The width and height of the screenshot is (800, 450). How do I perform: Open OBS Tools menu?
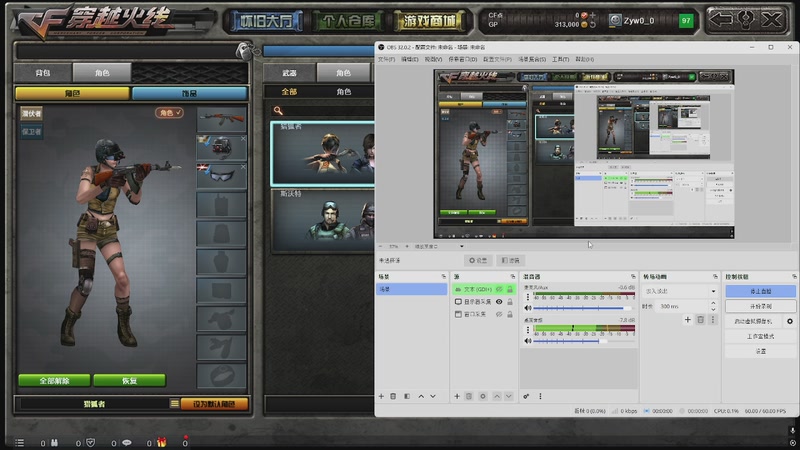(x=560, y=59)
